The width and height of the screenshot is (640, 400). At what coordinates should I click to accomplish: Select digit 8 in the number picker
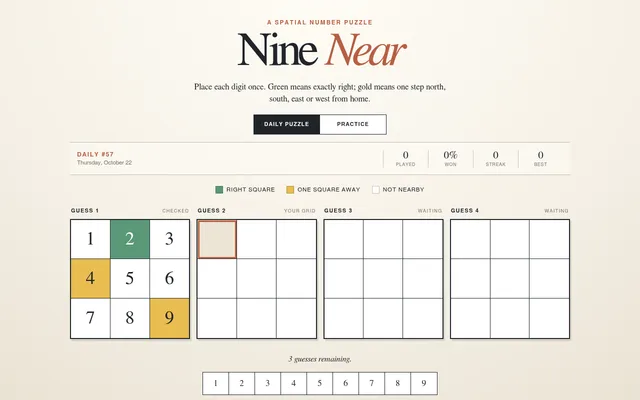point(398,383)
